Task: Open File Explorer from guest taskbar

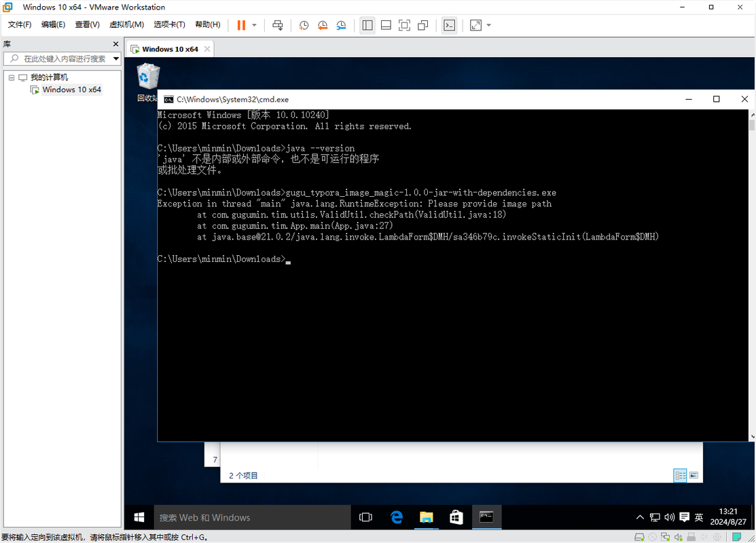Action: (x=426, y=517)
